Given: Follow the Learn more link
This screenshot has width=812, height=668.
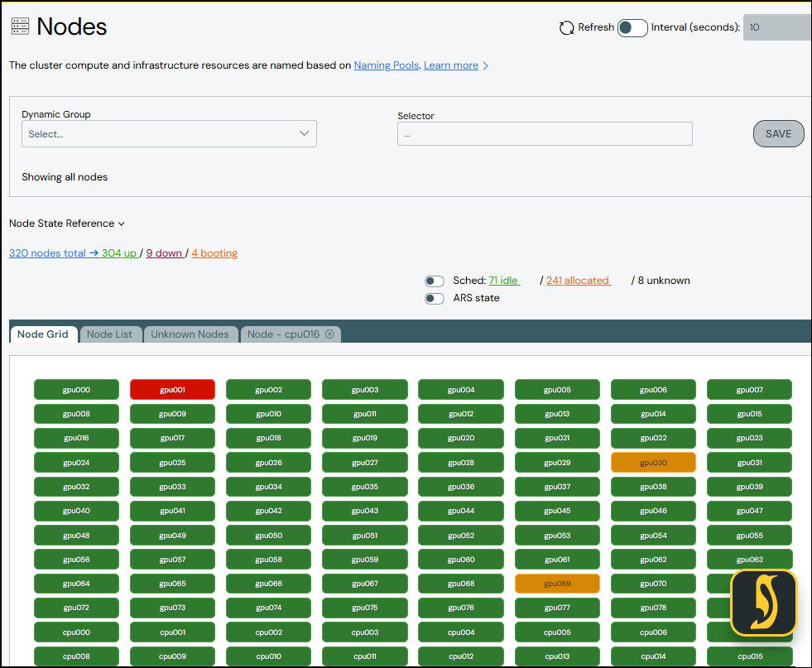Looking at the screenshot, I should (451, 65).
